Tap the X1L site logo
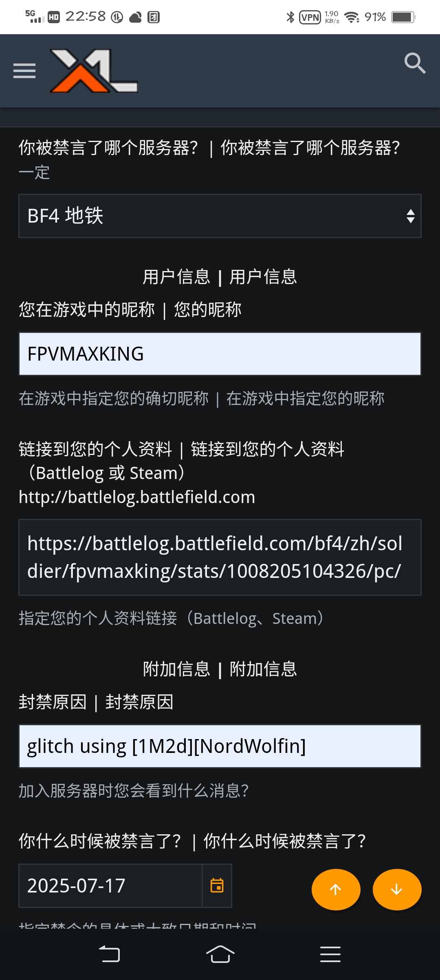Image resolution: width=440 pixels, height=980 pixels. pos(94,71)
